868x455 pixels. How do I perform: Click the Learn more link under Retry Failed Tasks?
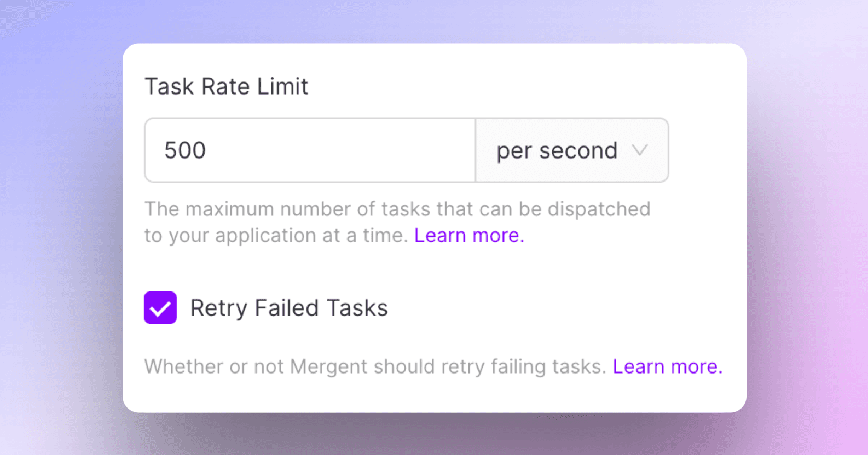click(667, 366)
